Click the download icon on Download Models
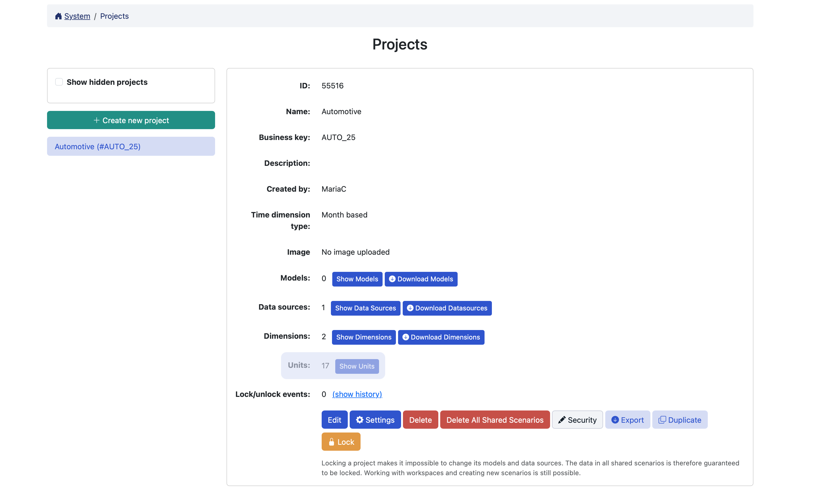Viewport: 813px width, 504px height. click(392, 279)
